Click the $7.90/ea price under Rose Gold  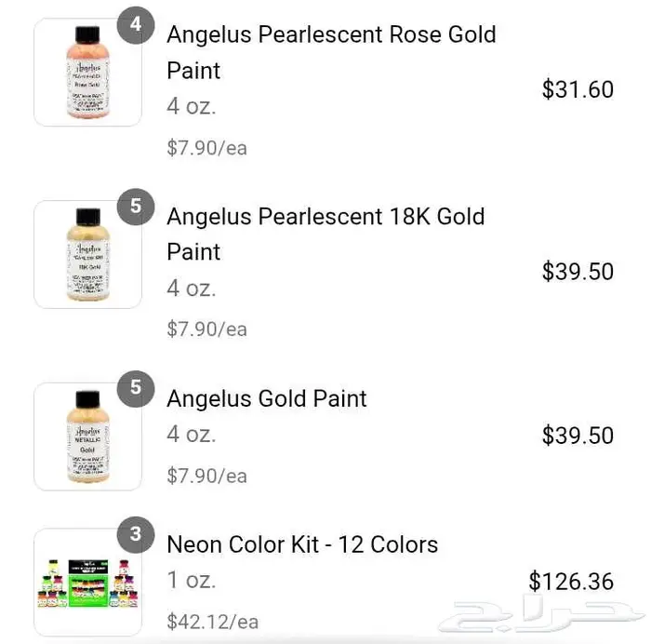coord(206,147)
